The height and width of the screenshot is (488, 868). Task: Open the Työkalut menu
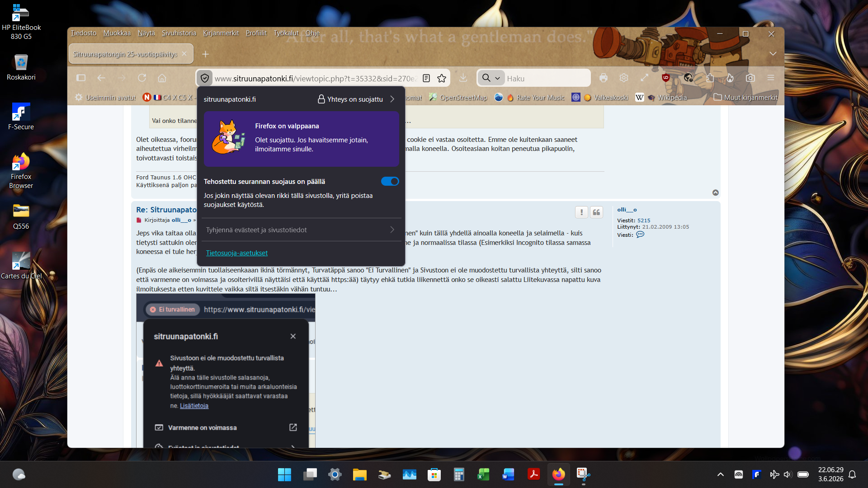pyautogui.click(x=286, y=33)
